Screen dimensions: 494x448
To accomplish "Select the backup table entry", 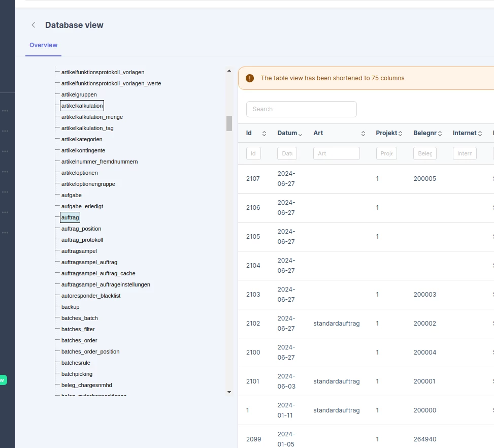I will pos(70,307).
